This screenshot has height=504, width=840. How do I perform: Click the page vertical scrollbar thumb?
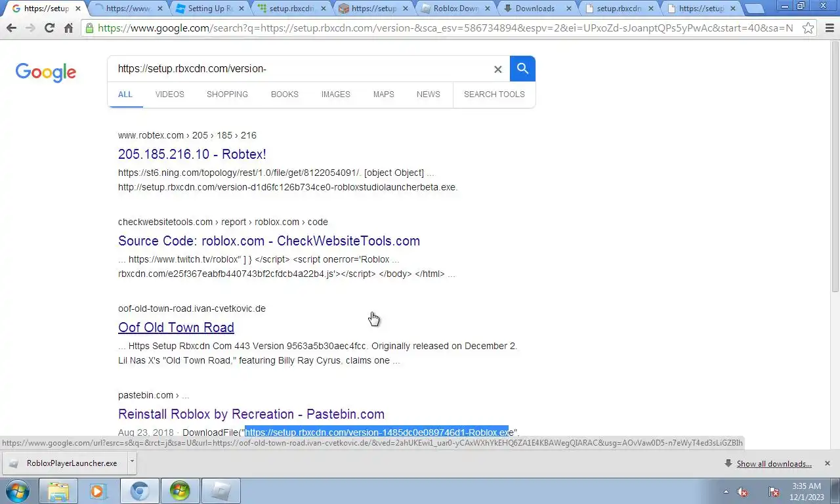[835, 168]
